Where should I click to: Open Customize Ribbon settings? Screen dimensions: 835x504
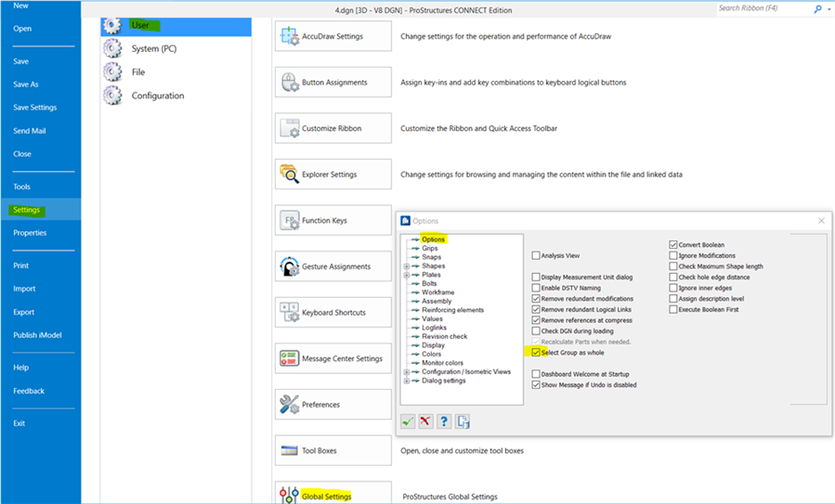click(333, 128)
